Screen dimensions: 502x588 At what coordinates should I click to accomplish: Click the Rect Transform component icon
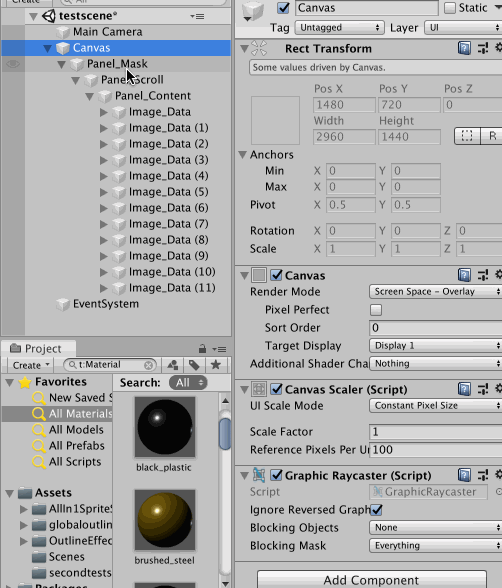[259, 48]
